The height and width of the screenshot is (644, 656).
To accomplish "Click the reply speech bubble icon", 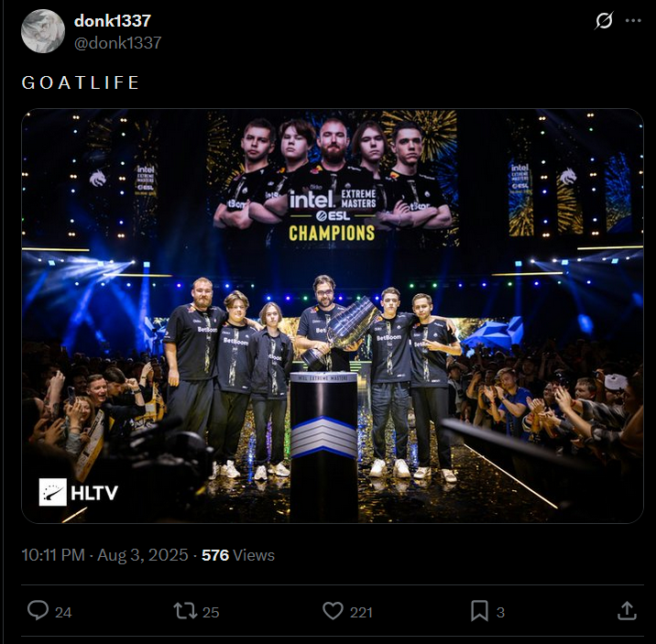I will click(38, 610).
